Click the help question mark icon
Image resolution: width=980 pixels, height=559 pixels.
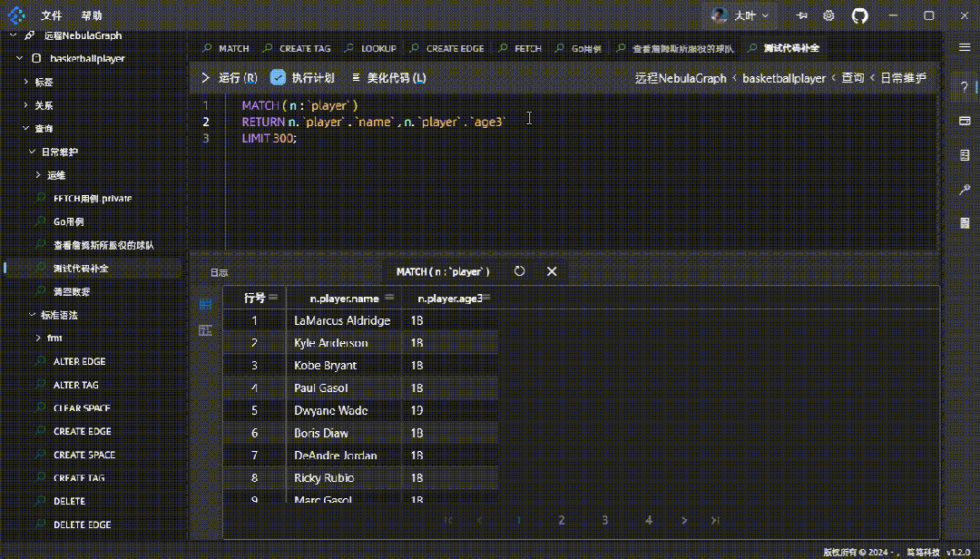pos(965,86)
